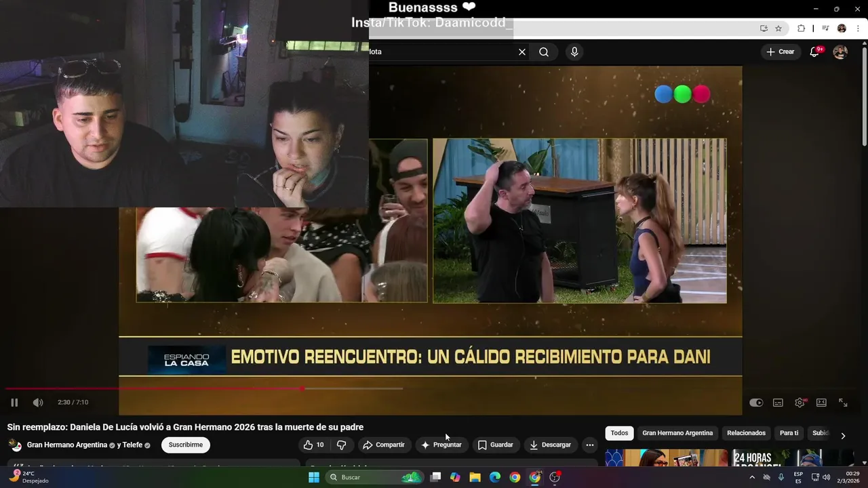Show hidden system tray icons
This screenshot has width=868, height=488.
(751, 477)
